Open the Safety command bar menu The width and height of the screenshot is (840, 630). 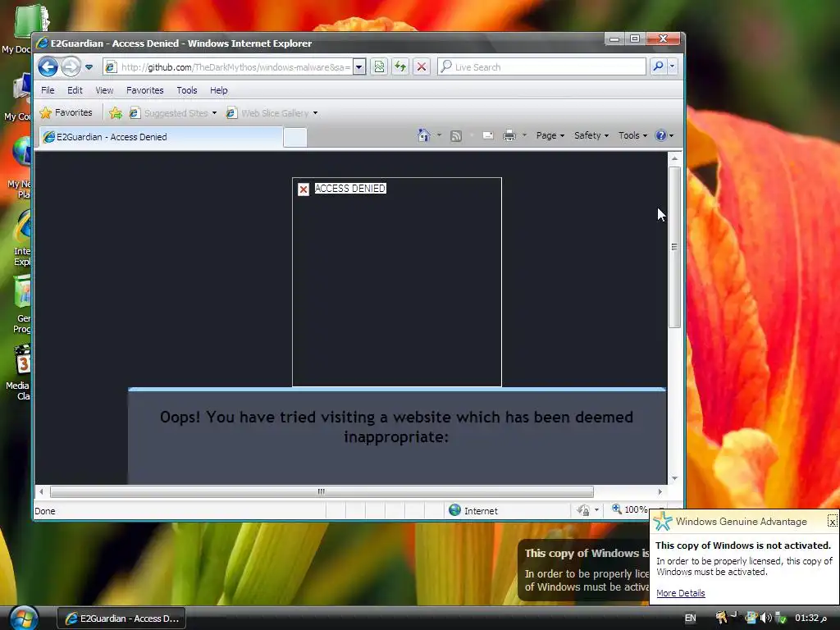click(591, 135)
